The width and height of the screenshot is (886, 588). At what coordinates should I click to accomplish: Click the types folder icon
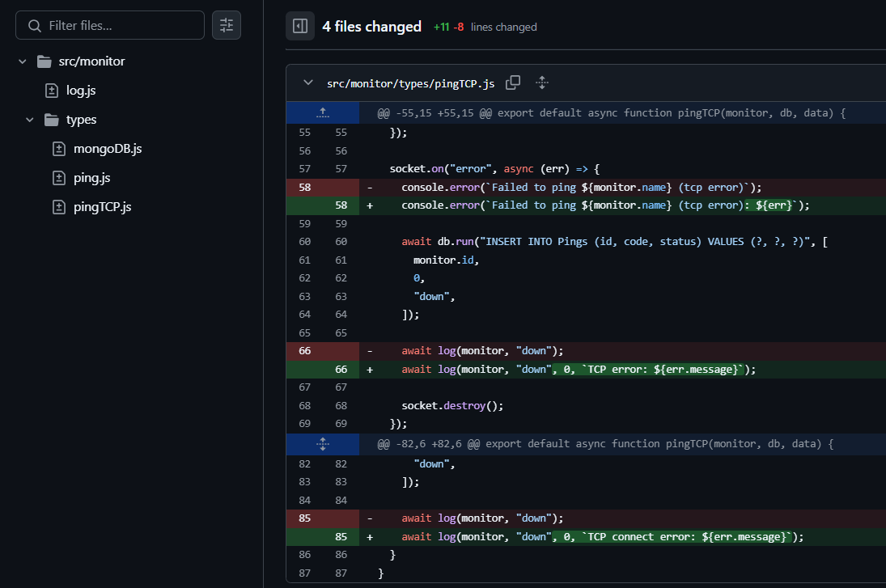point(52,120)
